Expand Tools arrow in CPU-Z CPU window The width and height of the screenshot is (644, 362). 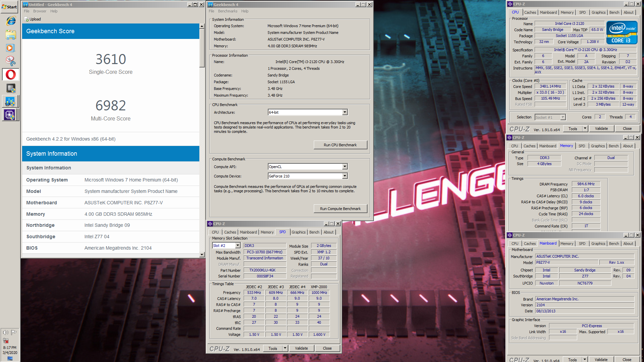pyautogui.click(x=585, y=128)
